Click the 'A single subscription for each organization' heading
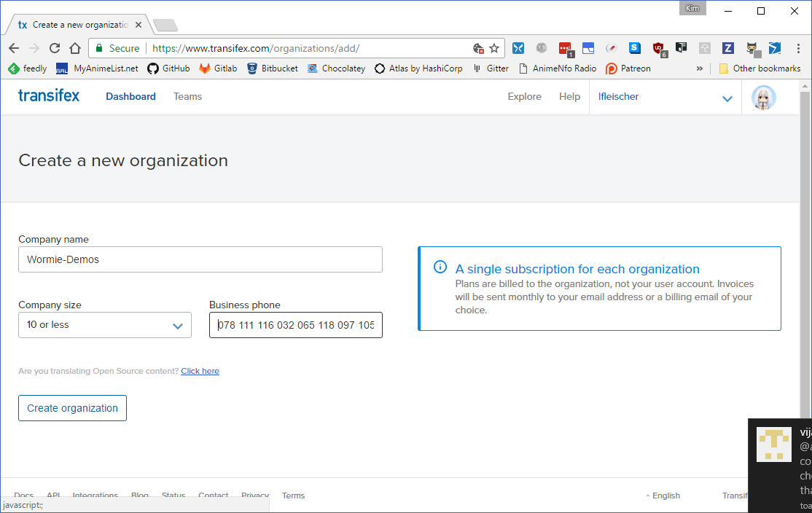812x513 pixels. click(x=577, y=269)
